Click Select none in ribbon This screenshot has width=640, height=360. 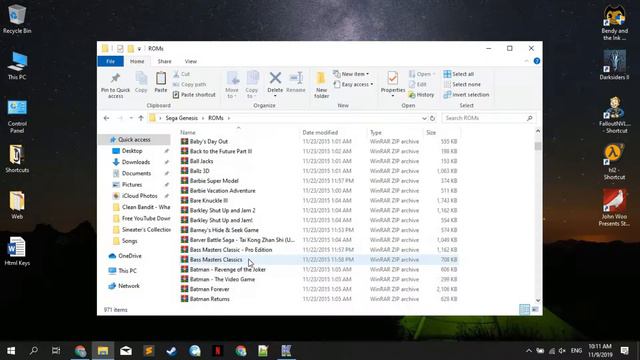click(462, 84)
